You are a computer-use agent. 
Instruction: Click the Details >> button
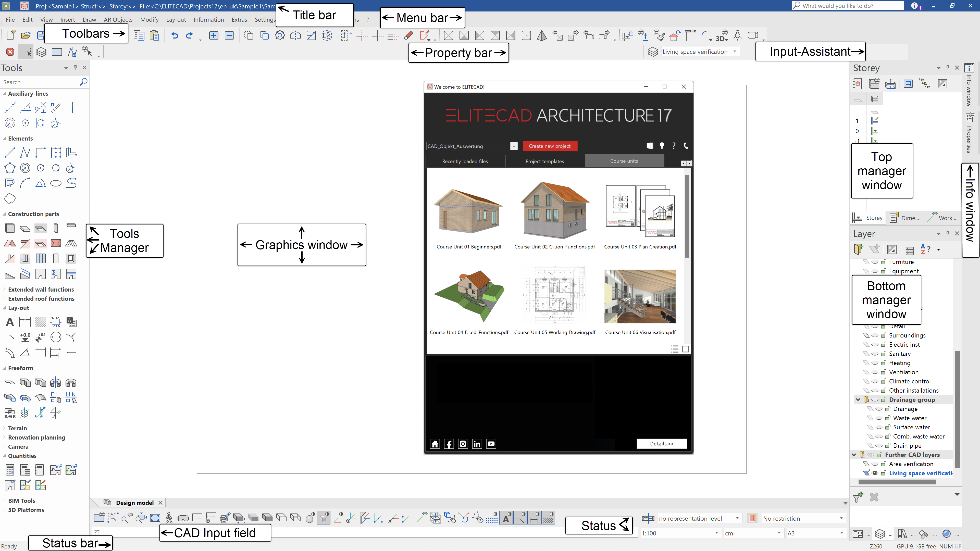(662, 443)
